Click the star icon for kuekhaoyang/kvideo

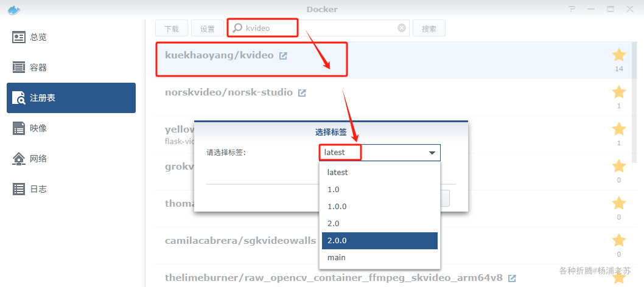[x=618, y=55]
